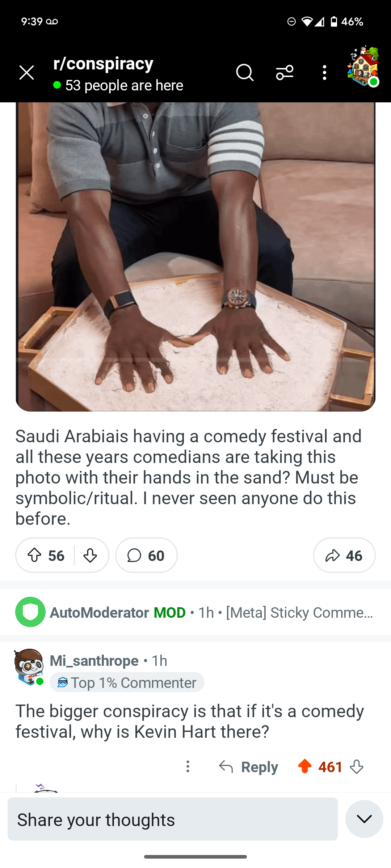This screenshot has height=868, width=391.
Task: Downvote the Saudi Arabia post
Action: [90, 555]
